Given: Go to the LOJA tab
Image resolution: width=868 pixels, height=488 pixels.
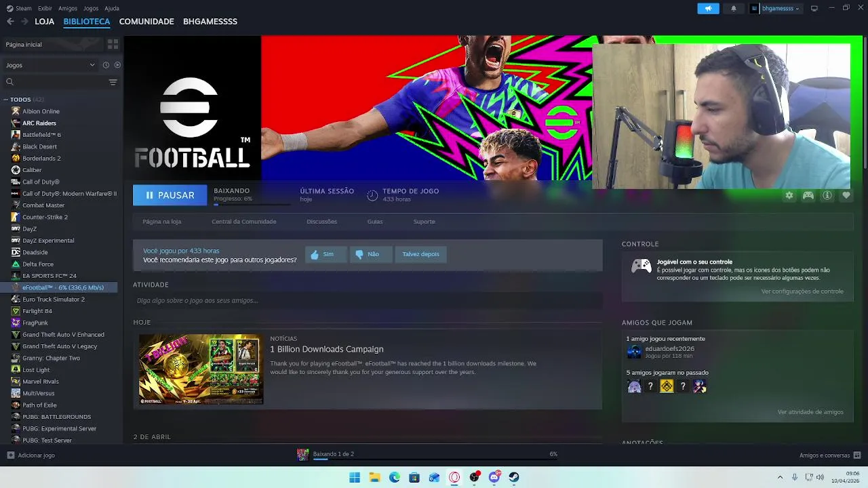Looking at the screenshot, I should (x=45, y=22).
